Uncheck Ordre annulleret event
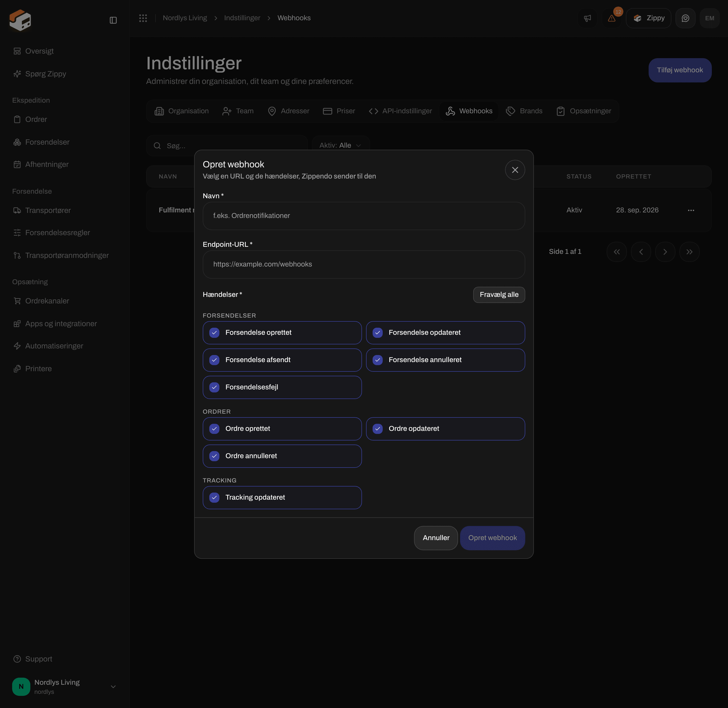 coord(282,456)
